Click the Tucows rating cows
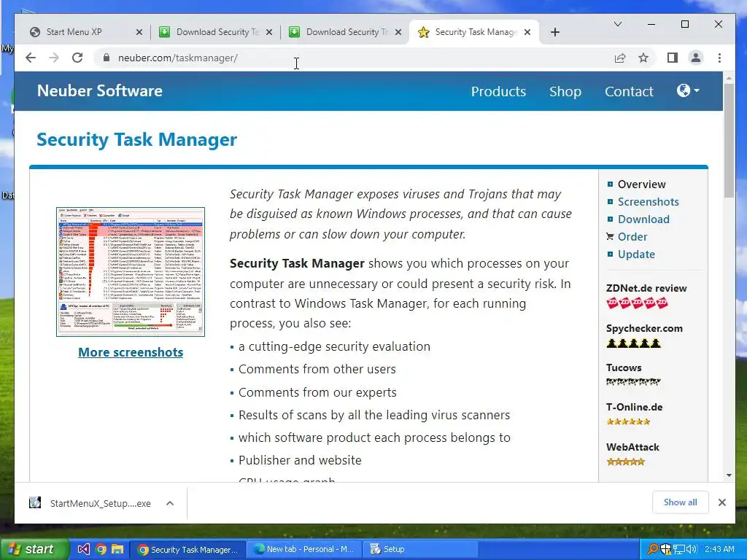Image resolution: width=747 pixels, height=560 pixels. click(633, 381)
